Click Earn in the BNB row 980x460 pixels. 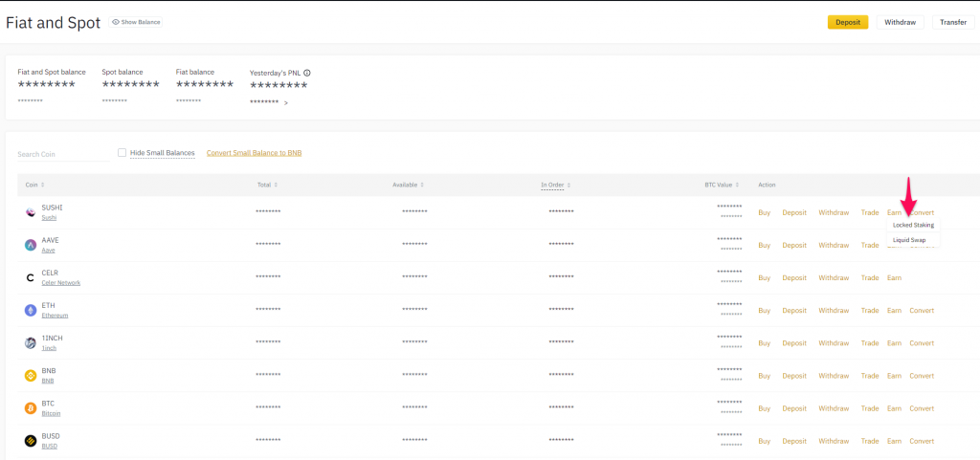(x=894, y=376)
